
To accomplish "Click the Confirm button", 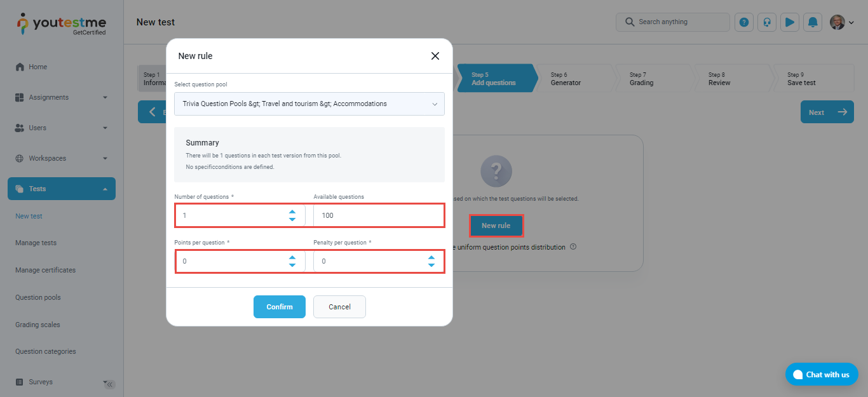I will 280,307.
